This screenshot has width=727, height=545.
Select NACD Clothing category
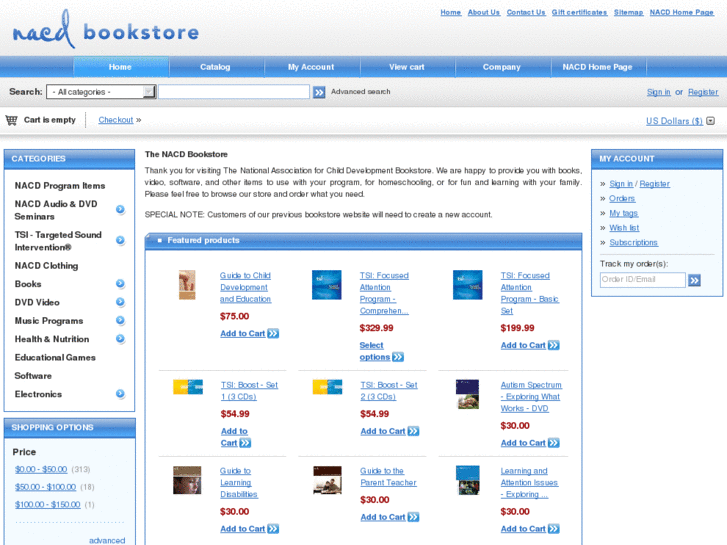click(46, 266)
